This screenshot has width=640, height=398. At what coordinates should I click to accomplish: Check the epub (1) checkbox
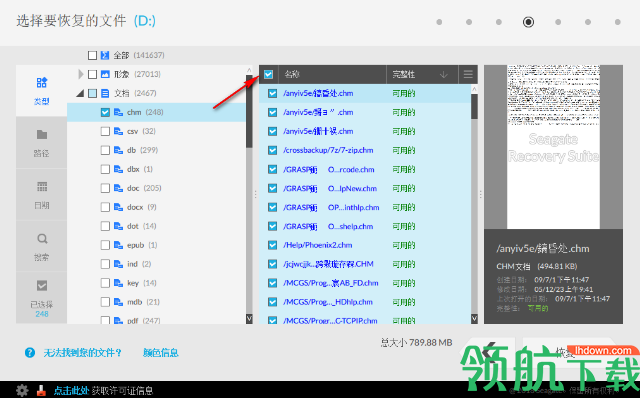pos(105,245)
